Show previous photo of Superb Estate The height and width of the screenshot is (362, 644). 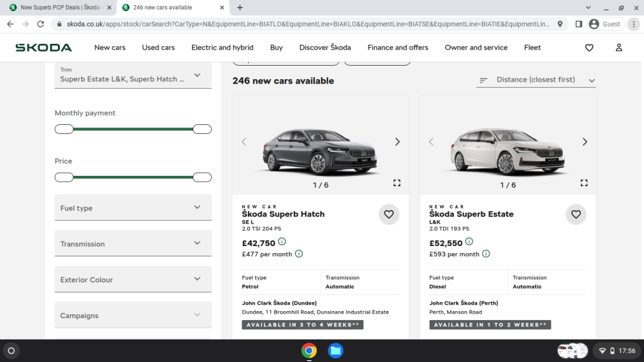[431, 142]
